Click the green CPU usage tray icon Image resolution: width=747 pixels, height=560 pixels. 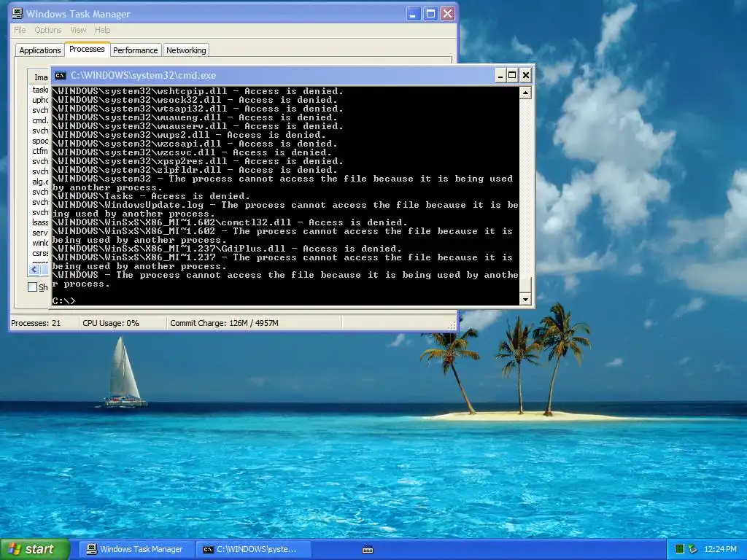[x=680, y=549]
